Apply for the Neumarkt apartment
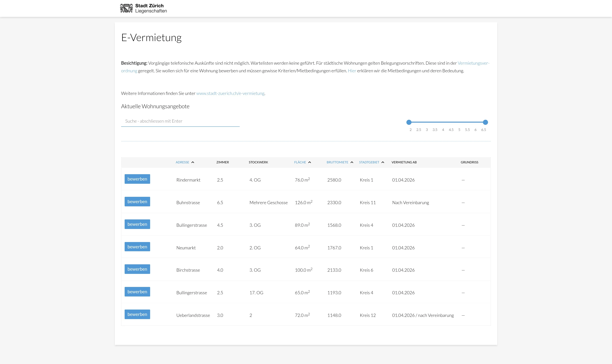612x364 pixels. click(137, 247)
